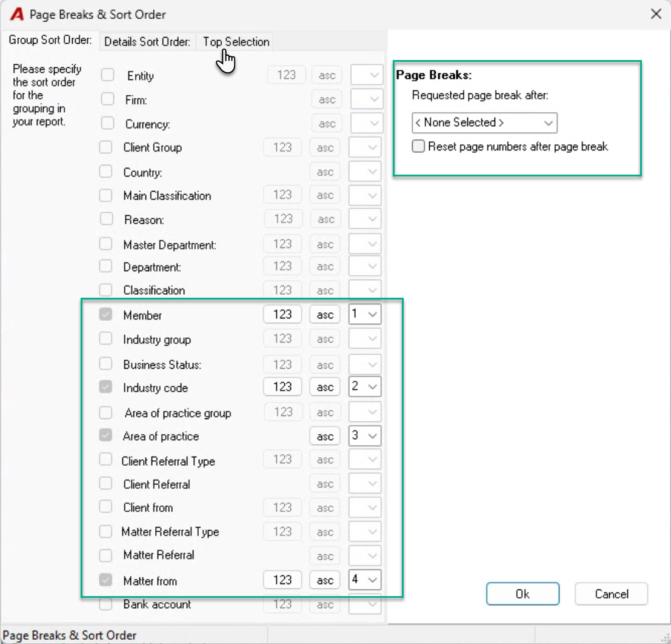Screen dimensions: 671x644
Task: Toggle the Member asc sort direction button
Action: pyautogui.click(x=325, y=315)
